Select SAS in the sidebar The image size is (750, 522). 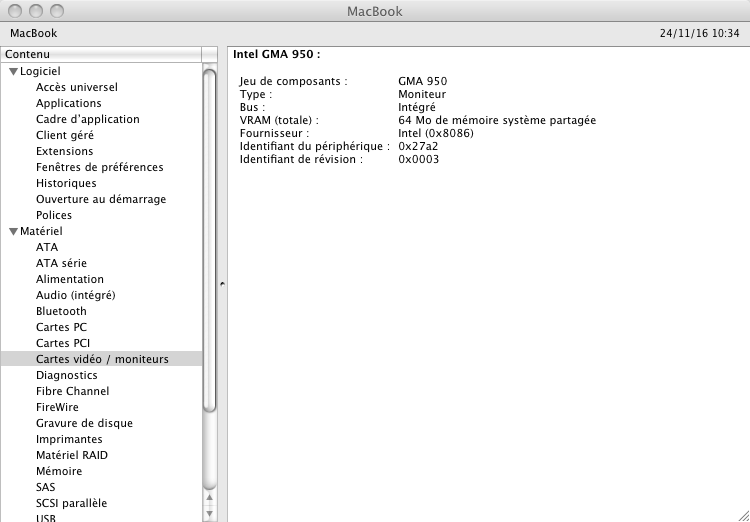pos(45,487)
